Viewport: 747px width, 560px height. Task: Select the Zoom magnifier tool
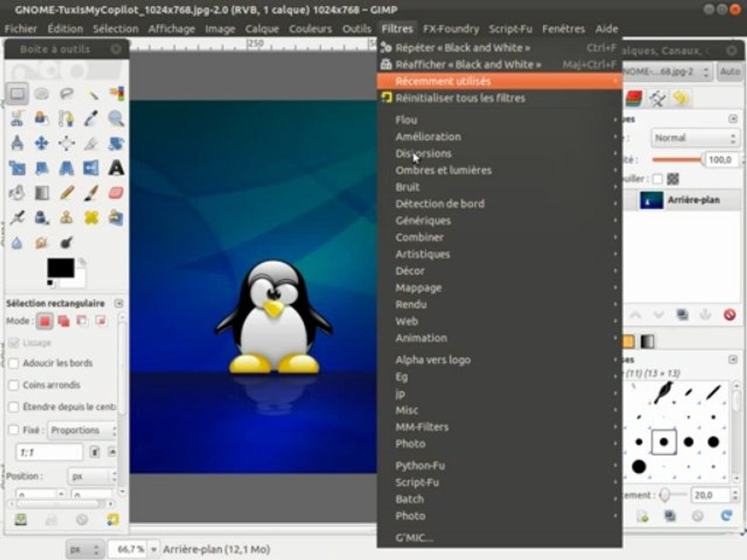coord(116,118)
